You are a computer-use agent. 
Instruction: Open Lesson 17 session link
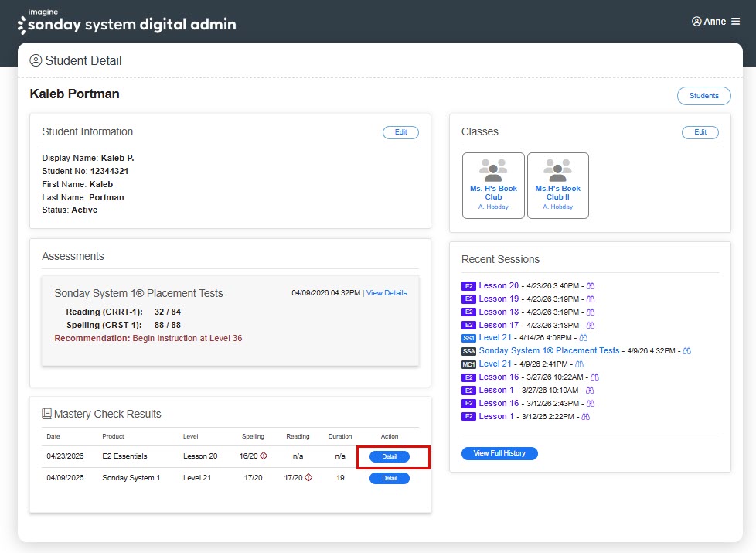point(499,325)
